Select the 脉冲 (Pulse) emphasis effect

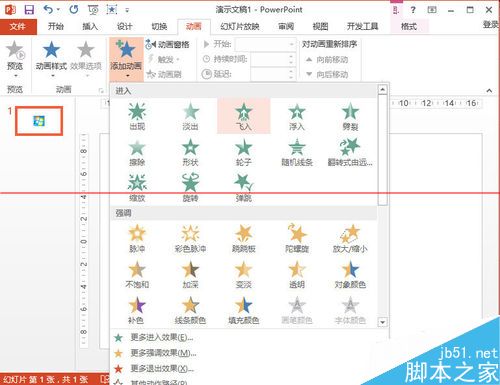point(137,238)
